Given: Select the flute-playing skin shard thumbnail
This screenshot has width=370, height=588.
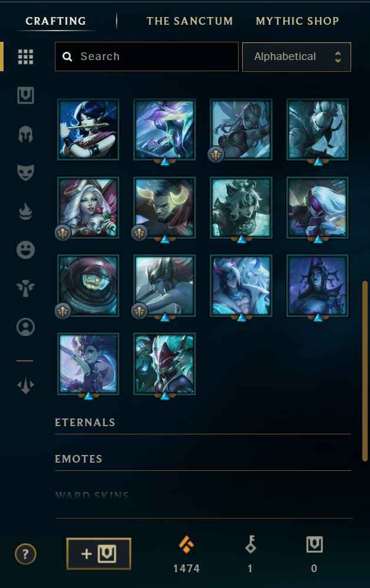Looking at the screenshot, I should point(88,129).
